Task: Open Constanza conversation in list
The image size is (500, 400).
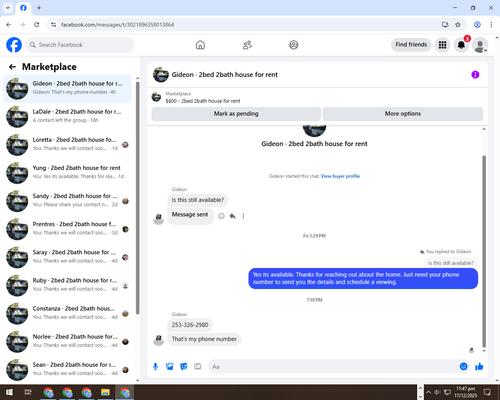Action: tap(67, 313)
